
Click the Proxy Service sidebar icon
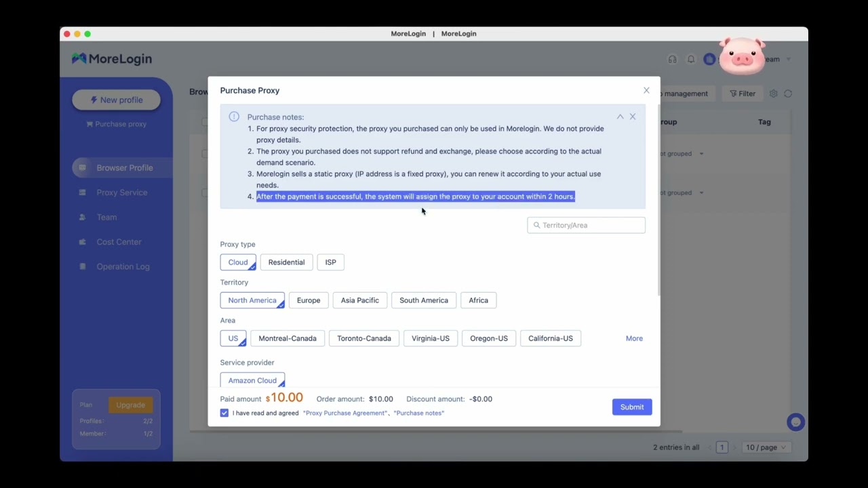83,192
